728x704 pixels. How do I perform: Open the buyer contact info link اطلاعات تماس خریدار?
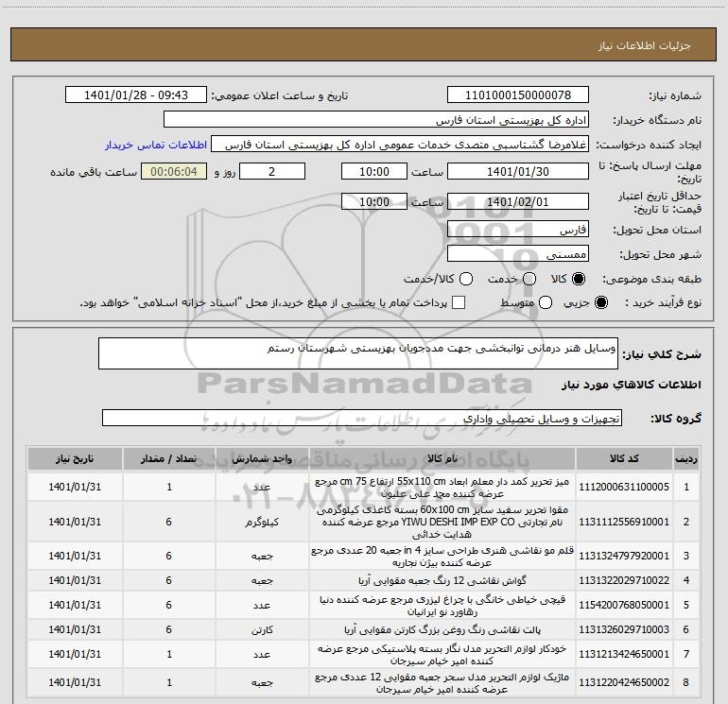[x=156, y=145]
